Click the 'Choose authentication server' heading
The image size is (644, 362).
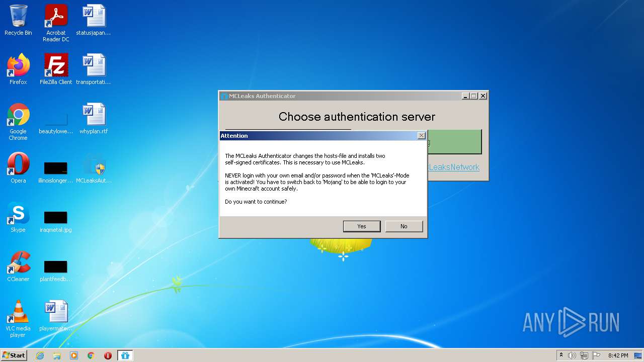pos(357,117)
